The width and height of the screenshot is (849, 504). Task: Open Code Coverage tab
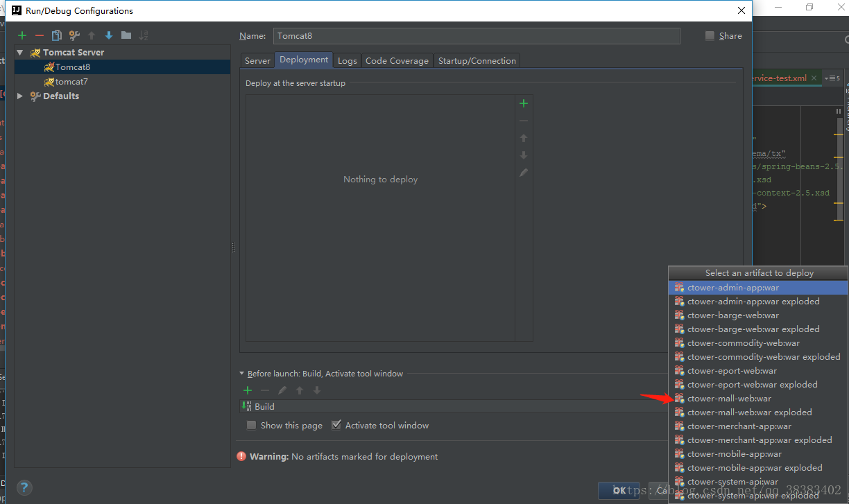(x=397, y=60)
